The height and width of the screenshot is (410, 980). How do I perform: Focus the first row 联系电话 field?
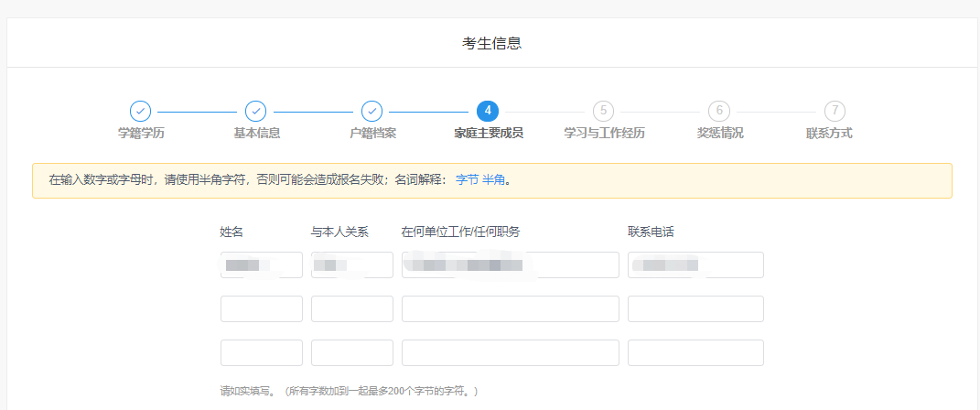tap(695, 265)
